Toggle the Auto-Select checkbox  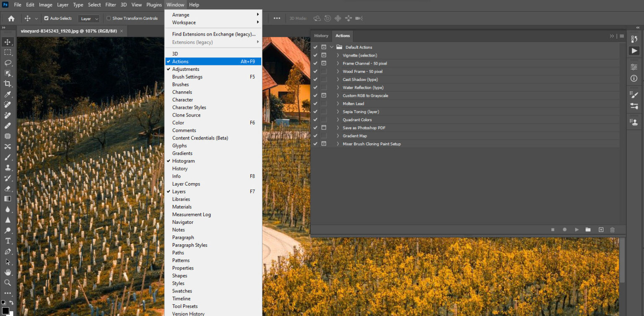pyautogui.click(x=47, y=18)
